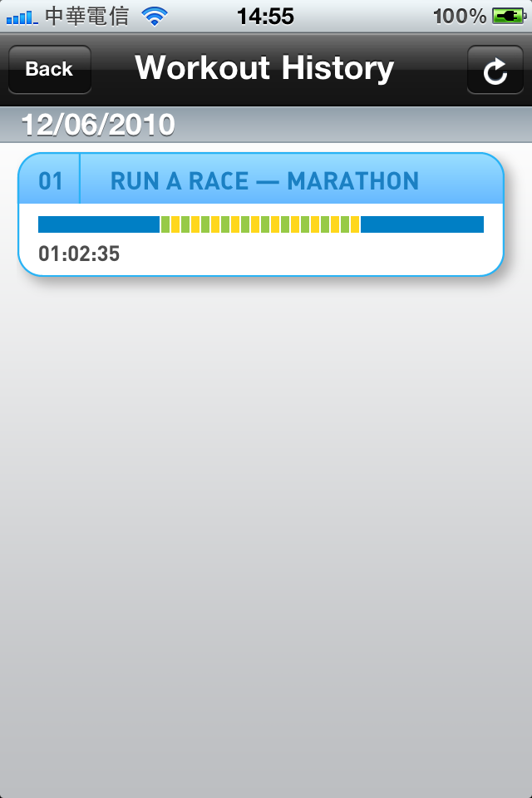Viewport: 532px width, 798px height.
Task: Tap the 12/06/2010 date header
Action: click(x=98, y=125)
